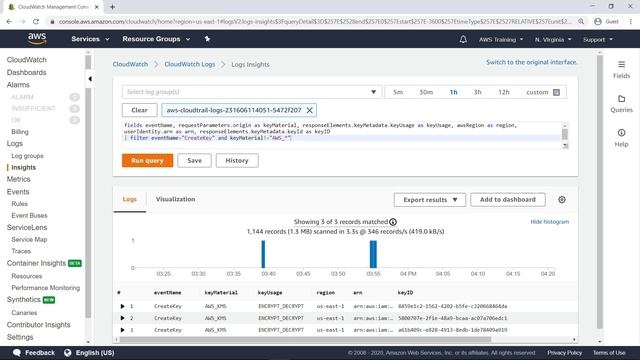
Task: Select the 1h time range
Action: click(x=453, y=92)
